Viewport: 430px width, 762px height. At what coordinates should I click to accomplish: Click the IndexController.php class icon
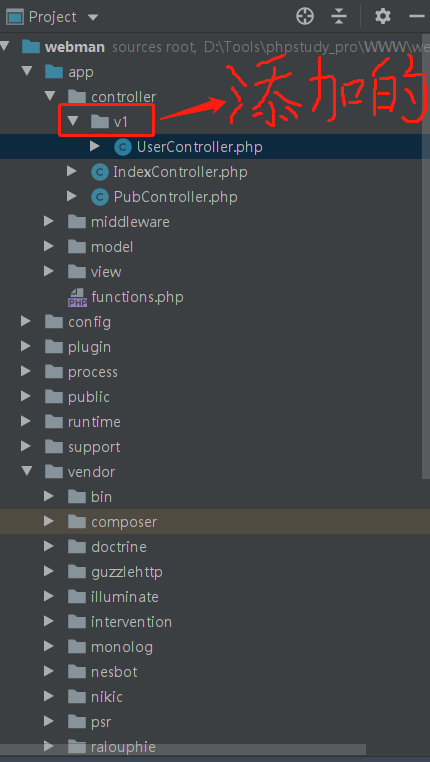pyautogui.click(x=100, y=172)
